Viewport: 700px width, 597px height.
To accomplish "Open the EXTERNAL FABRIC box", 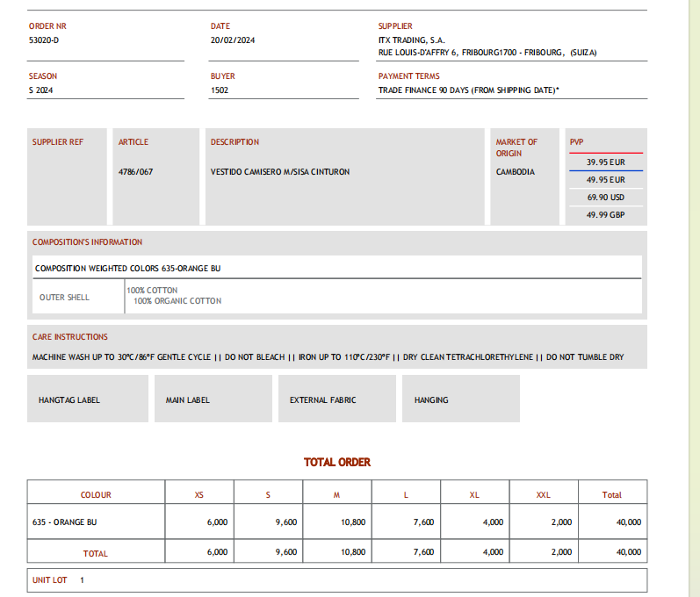I will [x=337, y=399].
